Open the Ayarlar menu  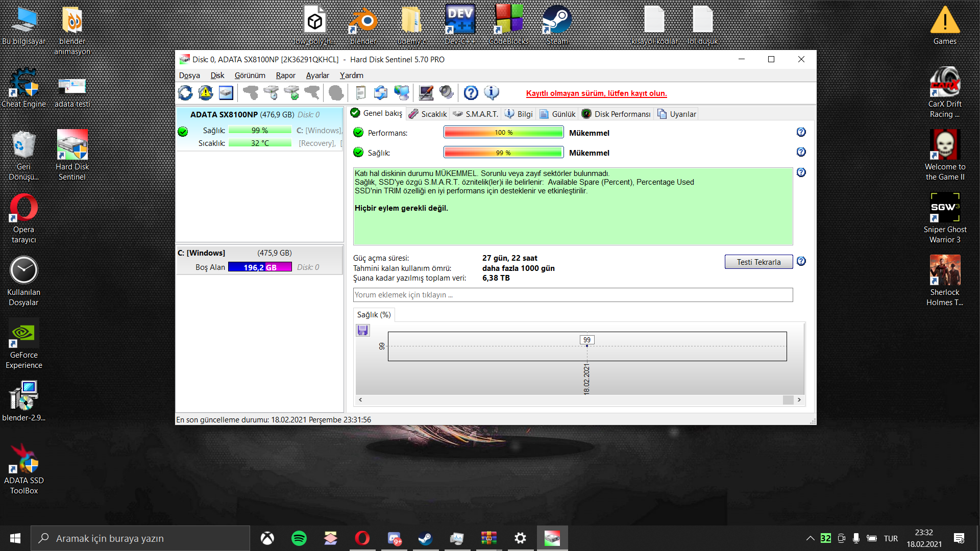tap(317, 76)
